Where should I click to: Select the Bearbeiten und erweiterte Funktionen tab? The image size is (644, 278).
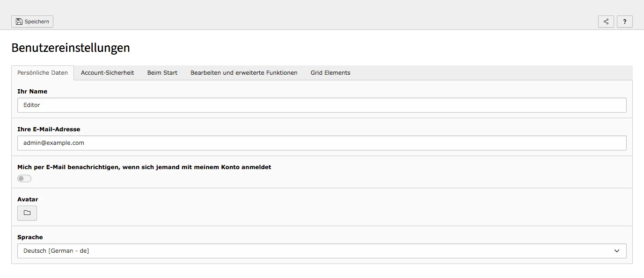point(243,72)
